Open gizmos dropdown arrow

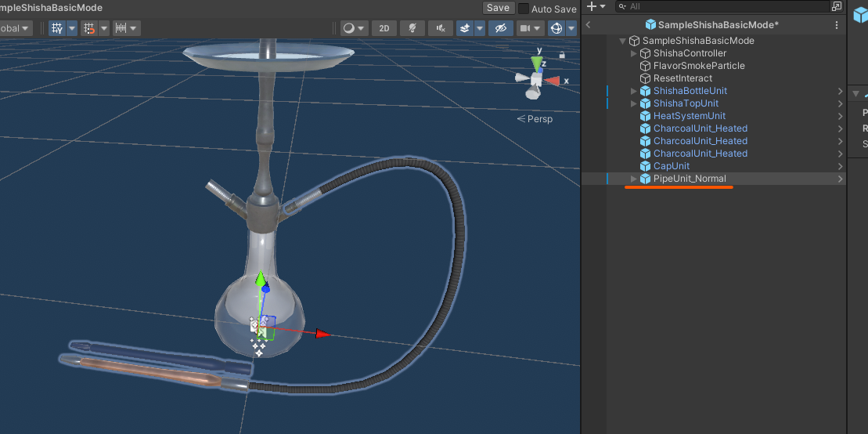pos(571,28)
